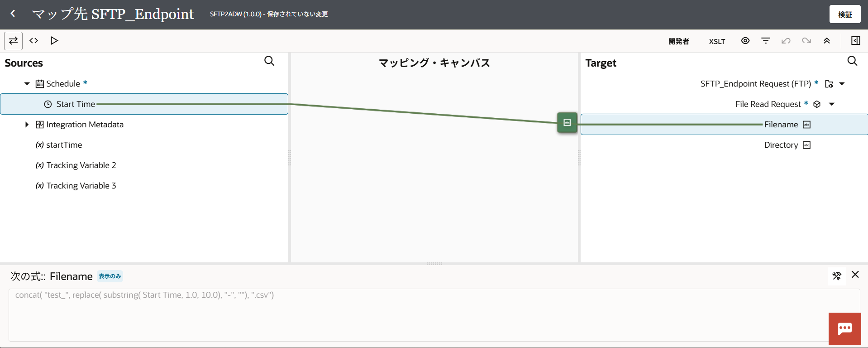Open the code view icon
868x348 pixels.
pos(34,41)
